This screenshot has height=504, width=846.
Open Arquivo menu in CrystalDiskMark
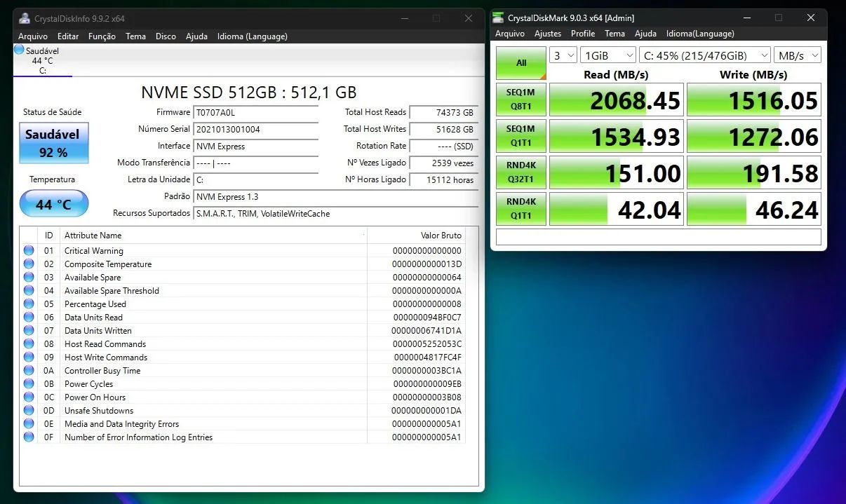pyautogui.click(x=510, y=34)
